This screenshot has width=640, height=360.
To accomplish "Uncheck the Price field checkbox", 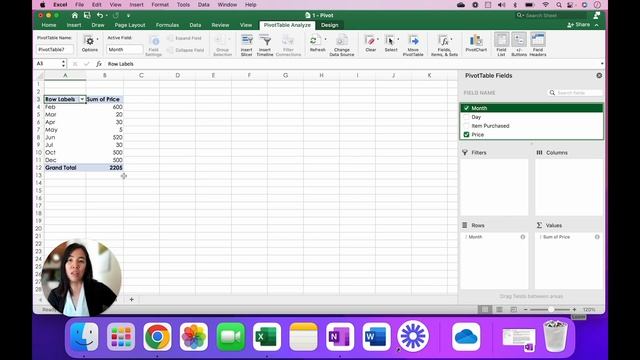I will pos(466,135).
